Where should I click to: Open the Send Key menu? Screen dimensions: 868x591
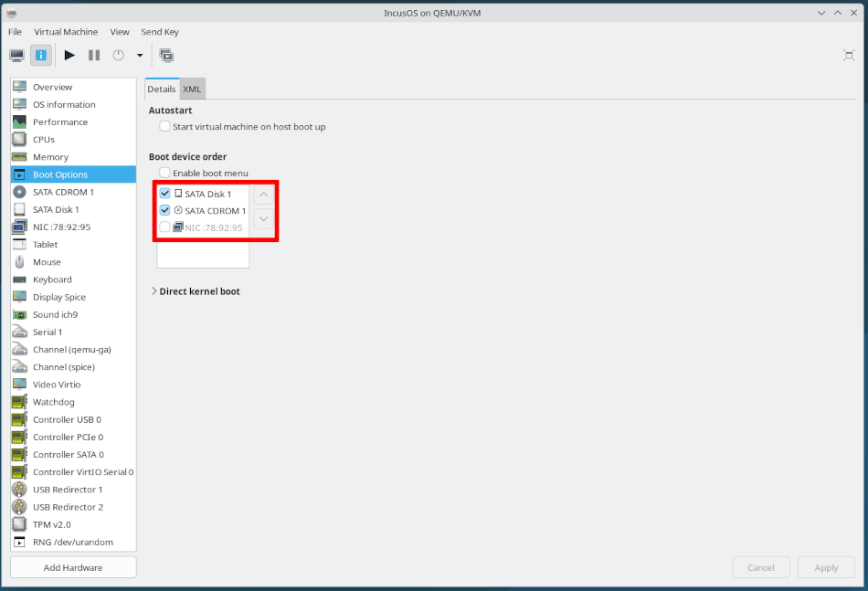click(x=160, y=31)
